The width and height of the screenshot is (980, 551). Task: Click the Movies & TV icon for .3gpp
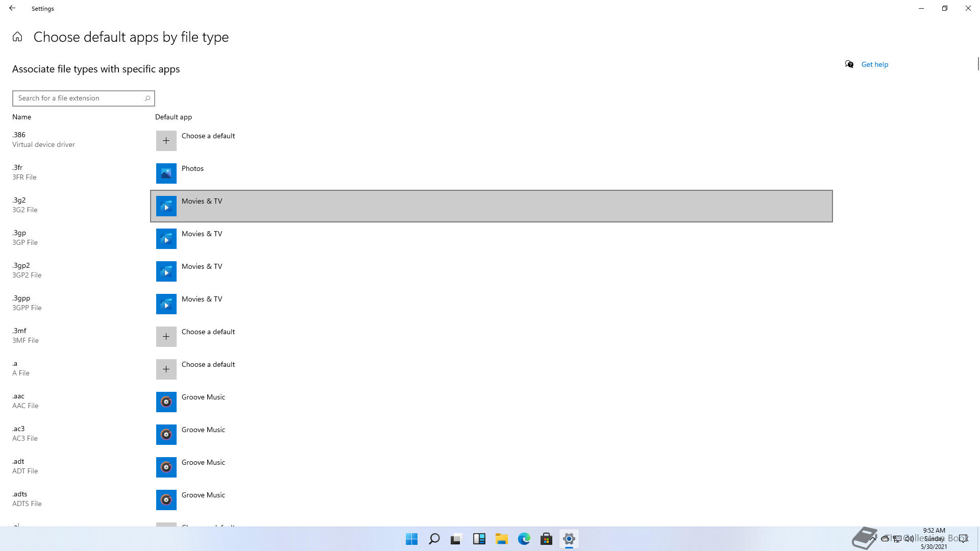(166, 304)
